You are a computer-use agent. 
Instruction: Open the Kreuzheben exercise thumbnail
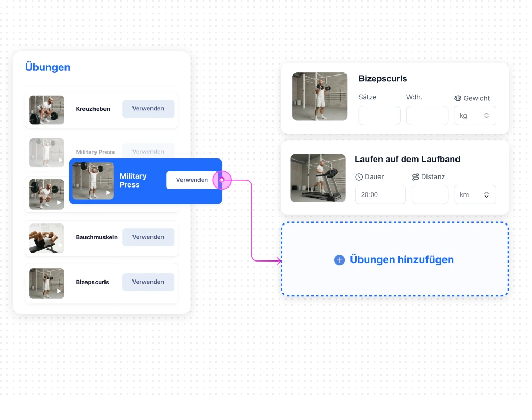tap(46, 110)
